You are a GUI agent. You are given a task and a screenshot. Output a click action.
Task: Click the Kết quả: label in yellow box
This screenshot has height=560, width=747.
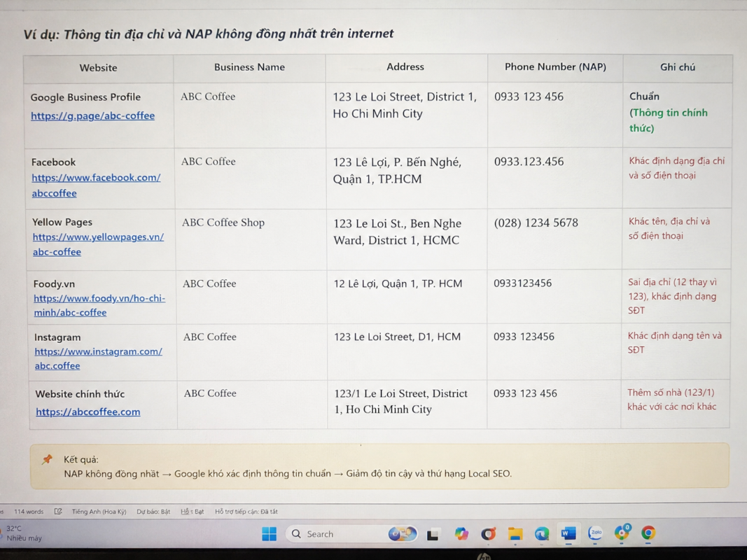click(81, 459)
